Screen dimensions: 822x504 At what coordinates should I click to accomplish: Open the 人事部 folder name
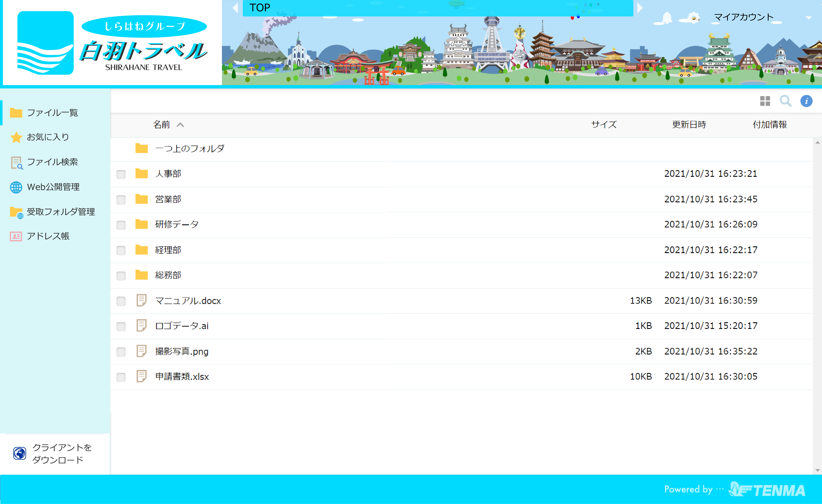coord(168,174)
